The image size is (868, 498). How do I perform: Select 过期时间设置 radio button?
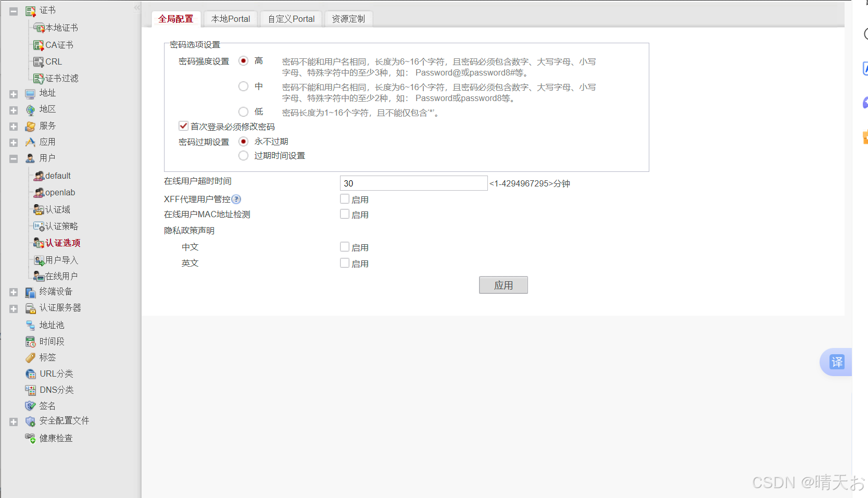243,155
